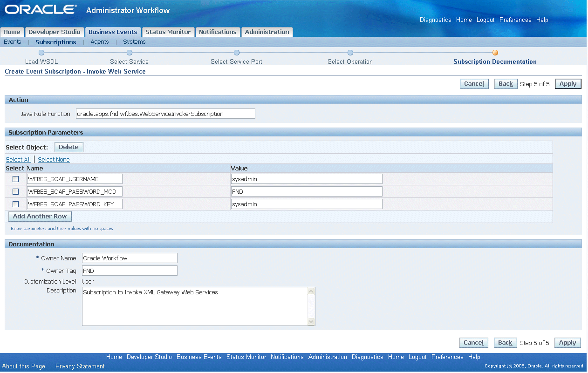The height and width of the screenshot is (373, 588).
Task: Click Business Events in the footer
Action: coord(199,357)
